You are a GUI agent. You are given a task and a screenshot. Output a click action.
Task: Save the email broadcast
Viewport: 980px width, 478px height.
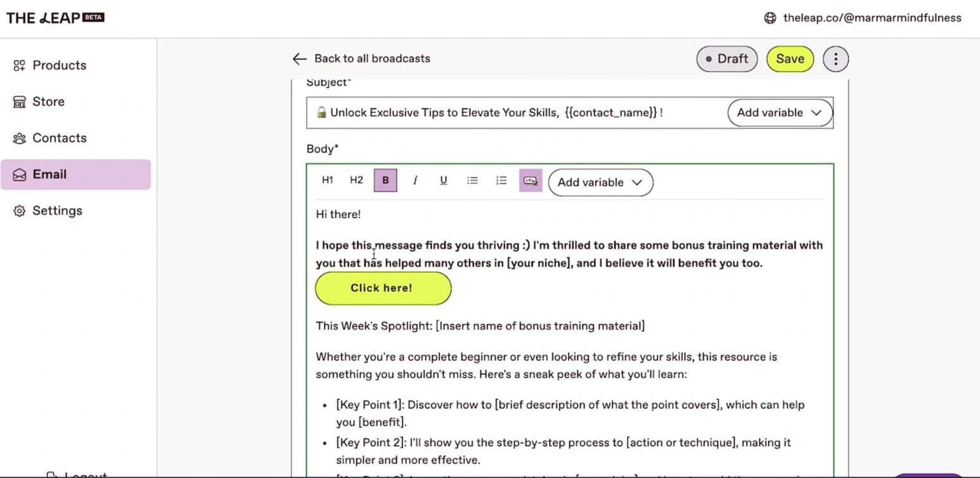click(x=790, y=58)
